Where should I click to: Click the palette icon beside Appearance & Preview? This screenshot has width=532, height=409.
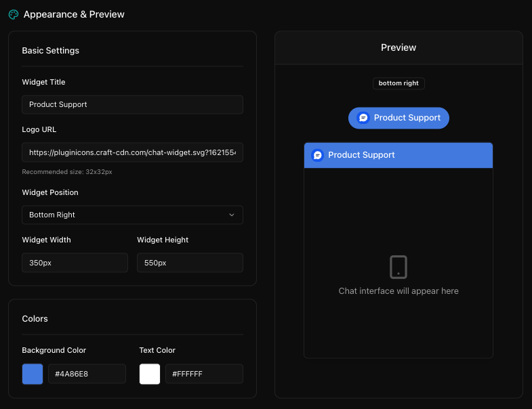[x=14, y=15]
